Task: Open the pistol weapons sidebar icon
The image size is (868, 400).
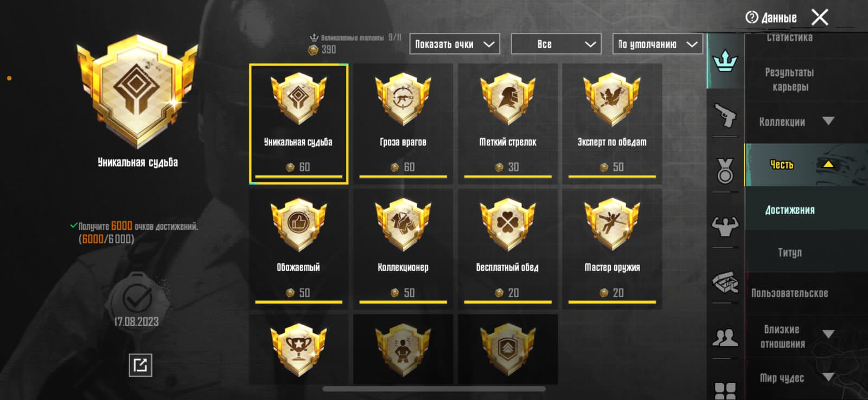Action: 725,115
